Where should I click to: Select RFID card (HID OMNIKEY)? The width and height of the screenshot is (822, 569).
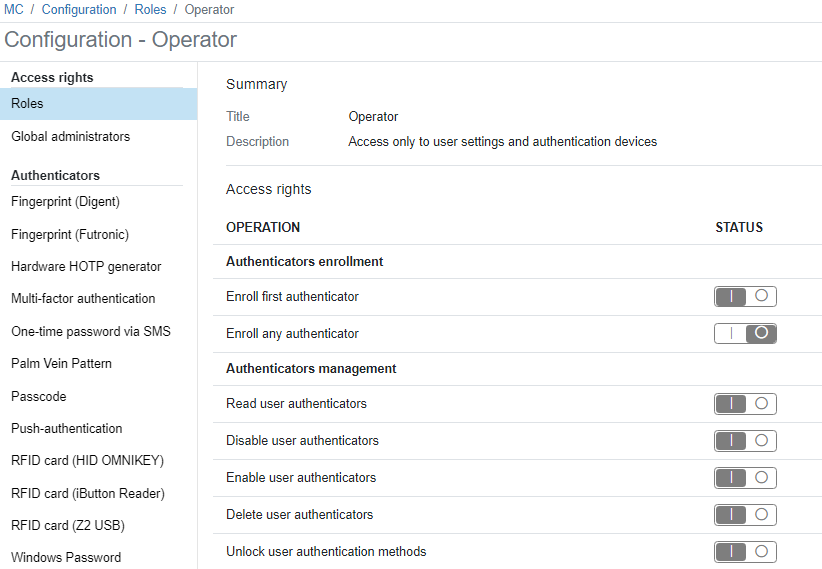pyautogui.click(x=87, y=460)
